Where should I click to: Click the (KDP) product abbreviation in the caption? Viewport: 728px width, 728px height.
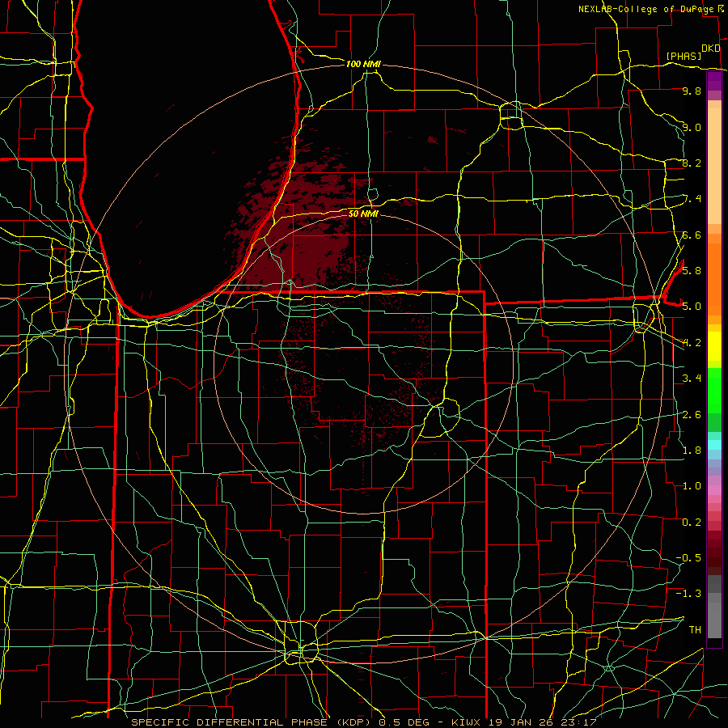pyautogui.click(x=353, y=722)
